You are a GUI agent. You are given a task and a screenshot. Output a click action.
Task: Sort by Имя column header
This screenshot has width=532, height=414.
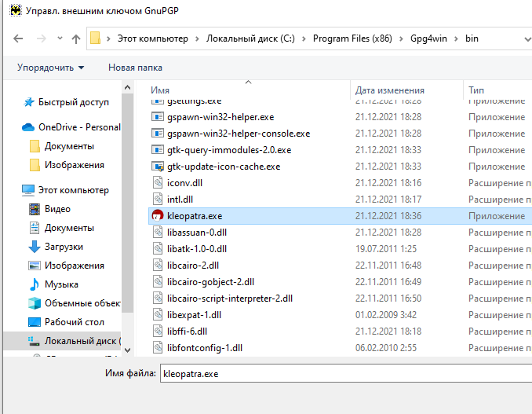160,90
